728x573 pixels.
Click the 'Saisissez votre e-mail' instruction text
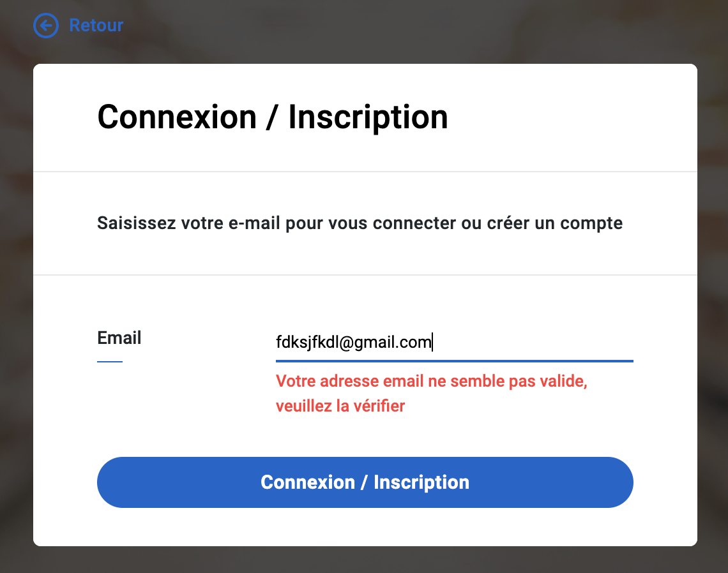[360, 224]
